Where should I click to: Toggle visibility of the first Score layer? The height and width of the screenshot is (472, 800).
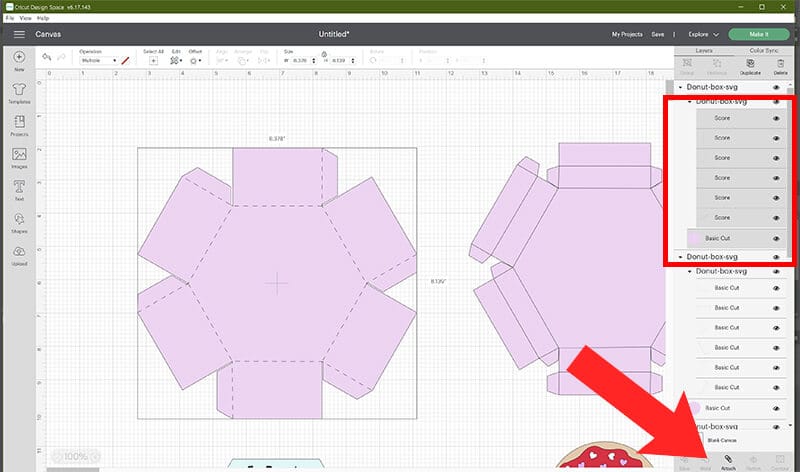[x=776, y=118]
